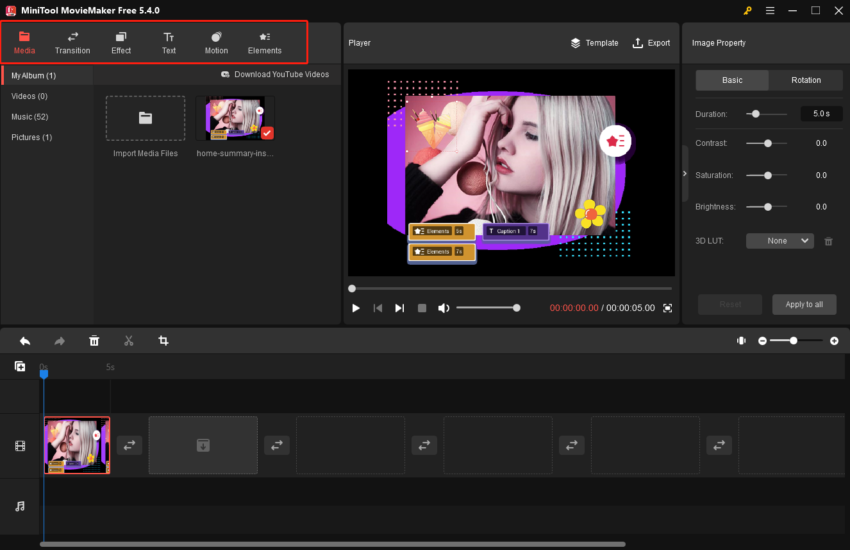Adjust the Contrast slider

pyautogui.click(x=767, y=144)
